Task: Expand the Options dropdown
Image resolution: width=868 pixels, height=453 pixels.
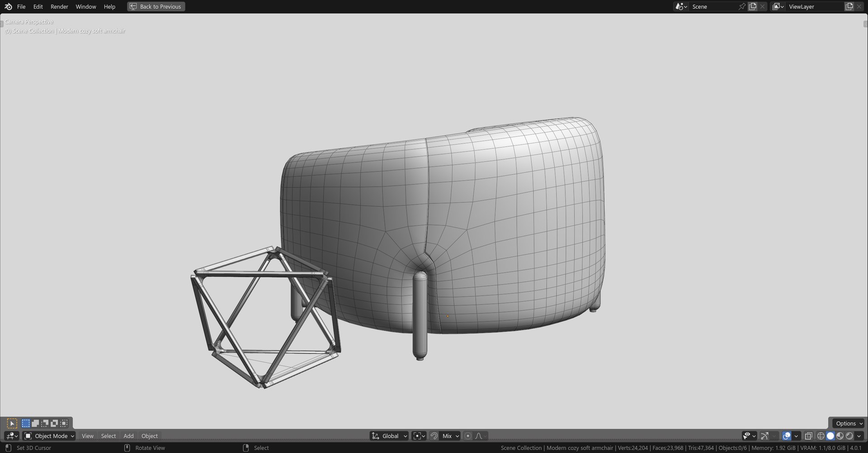Action: click(x=848, y=423)
